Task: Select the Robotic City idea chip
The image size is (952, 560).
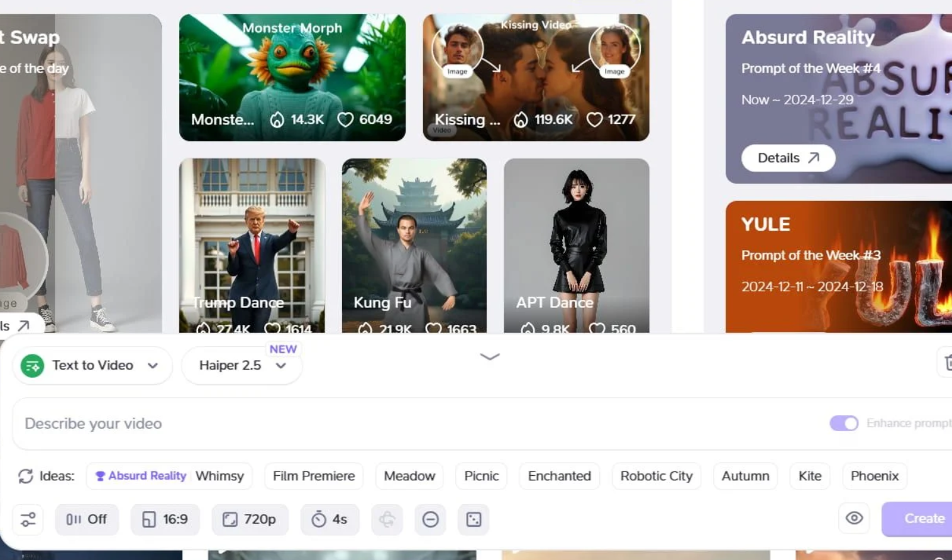Action: click(x=656, y=476)
